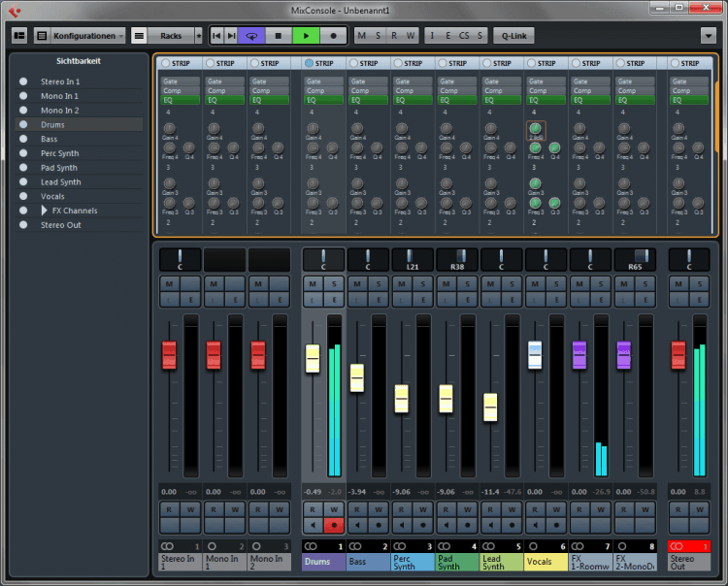Image resolution: width=728 pixels, height=586 pixels.
Task: Toggle monitor on the Bass channel
Action: (357, 525)
